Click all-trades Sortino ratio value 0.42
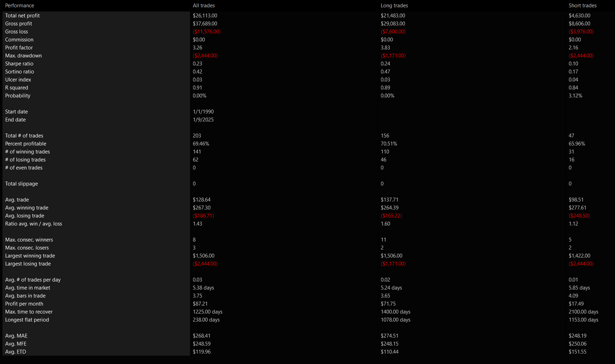 197,72
